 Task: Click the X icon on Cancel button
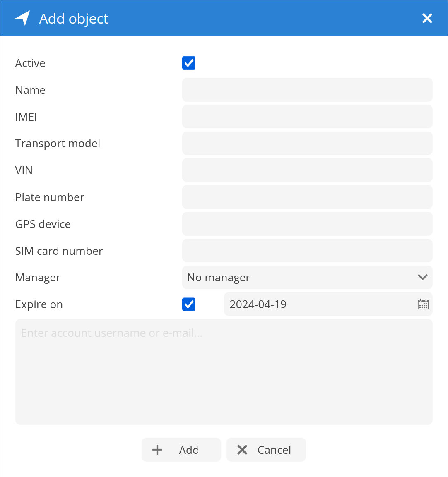[x=242, y=450]
